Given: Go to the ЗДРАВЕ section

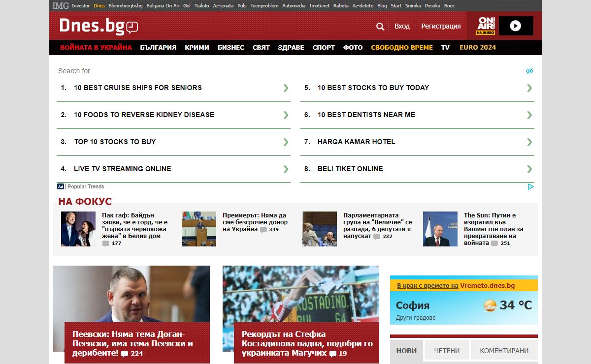Looking at the screenshot, I should (x=291, y=48).
